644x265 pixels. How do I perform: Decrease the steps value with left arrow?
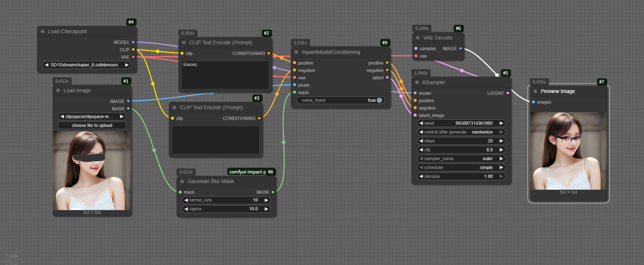point(421,141)
